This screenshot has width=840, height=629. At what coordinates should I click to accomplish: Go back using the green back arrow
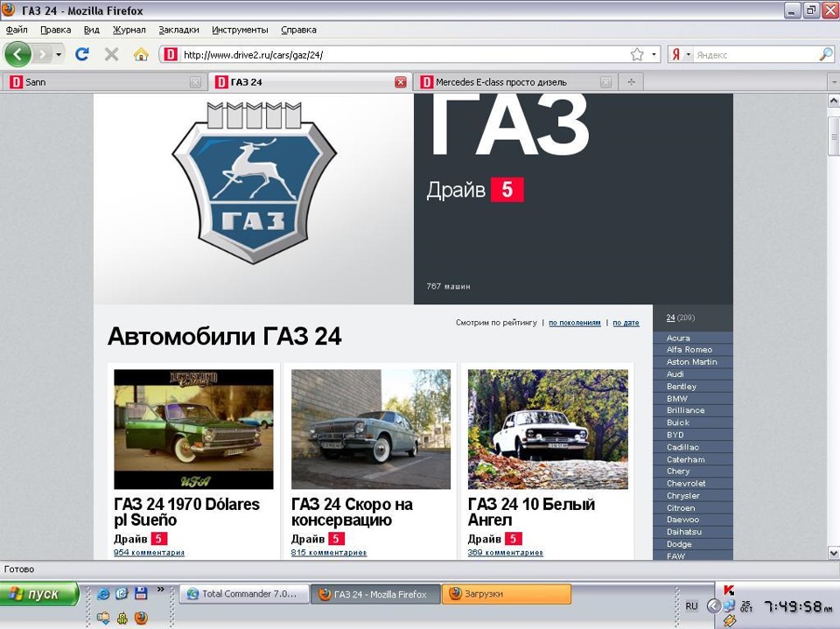(x=17, y=54)
